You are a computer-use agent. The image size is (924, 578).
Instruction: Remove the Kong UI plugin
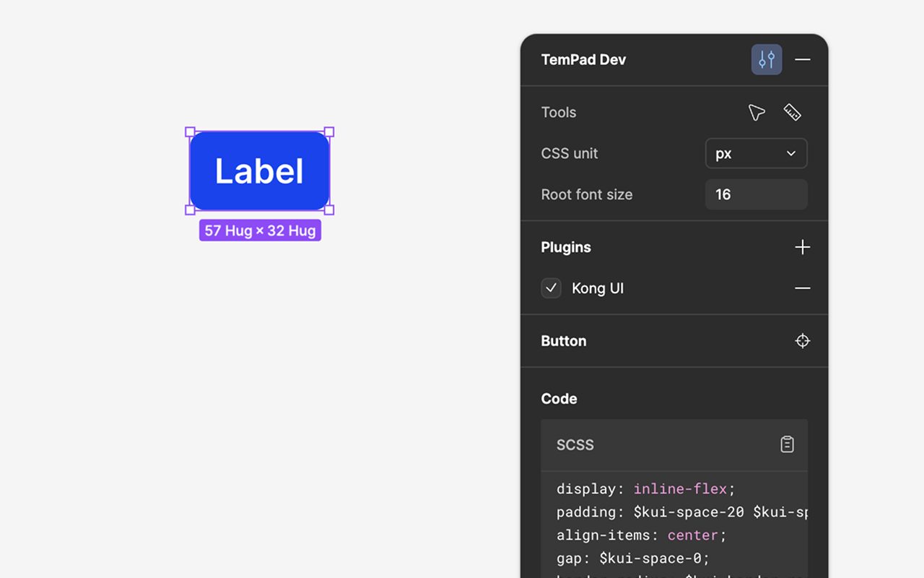802,288
